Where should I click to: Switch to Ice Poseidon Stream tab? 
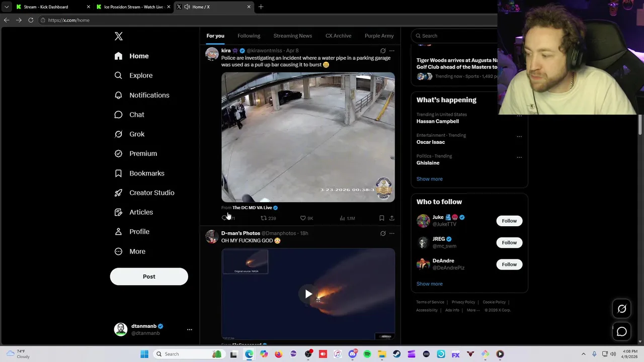(x=134, y=7)
